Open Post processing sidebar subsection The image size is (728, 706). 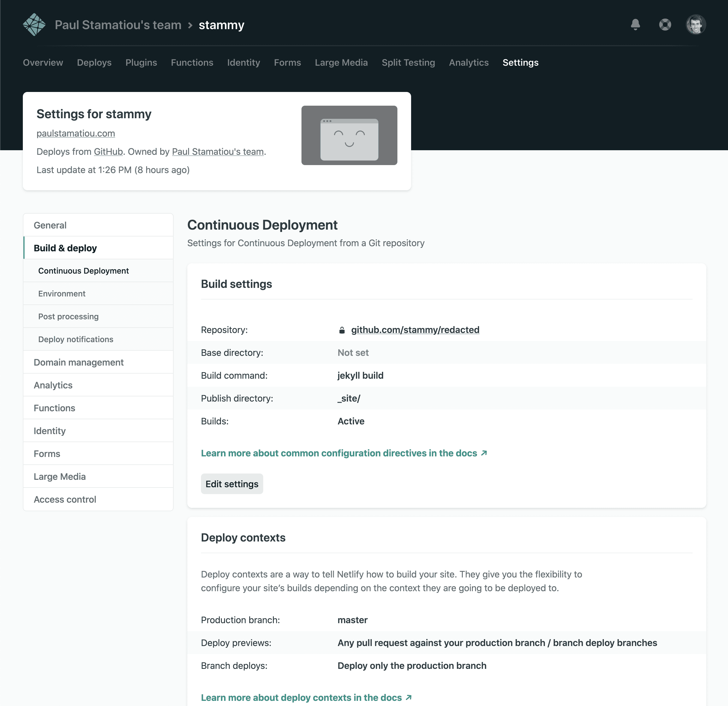(x=98, y=316)
